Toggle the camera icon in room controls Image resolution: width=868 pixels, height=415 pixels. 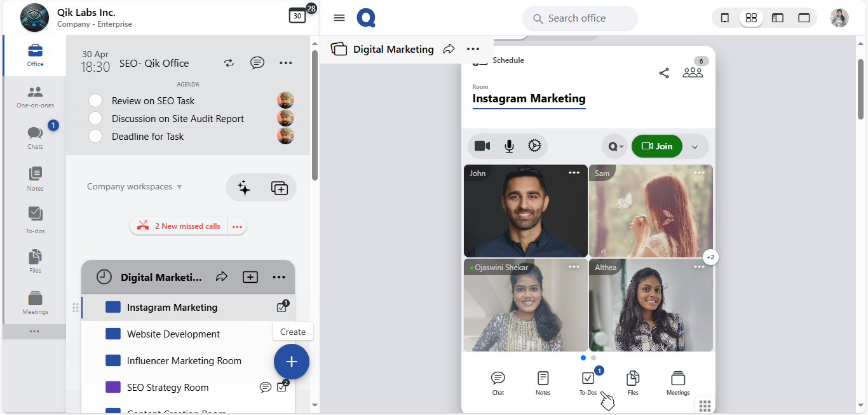(482, 146)
